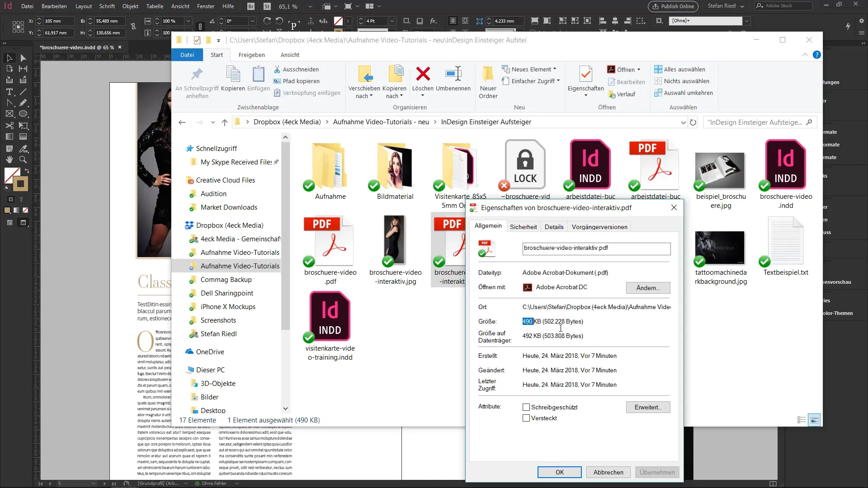Open the Vorgängerversionen tab
Screen dimensions: 868x488
pyautogui.click(x=599, y=227)
